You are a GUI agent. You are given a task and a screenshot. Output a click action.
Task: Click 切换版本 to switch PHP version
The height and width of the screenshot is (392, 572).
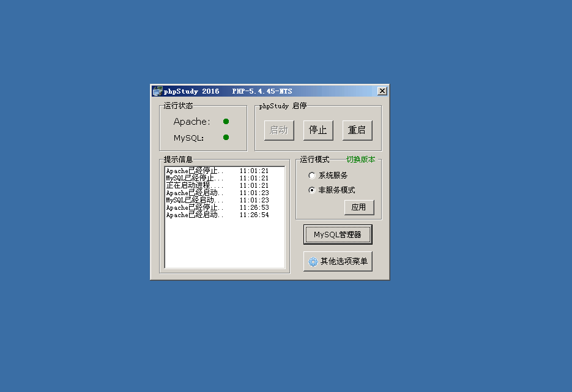point(360,158)
